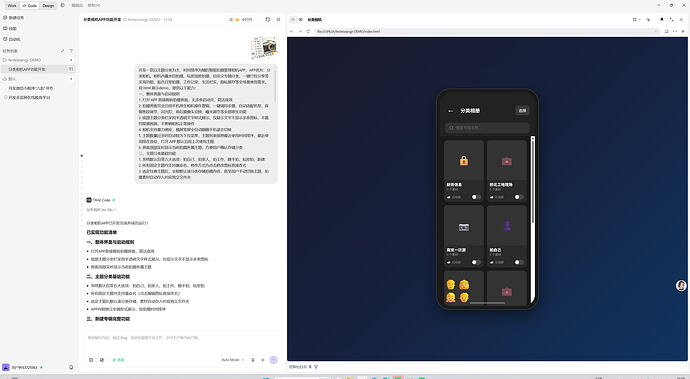
Task: Click the pin icon in preview header
Action: (661, 20)
